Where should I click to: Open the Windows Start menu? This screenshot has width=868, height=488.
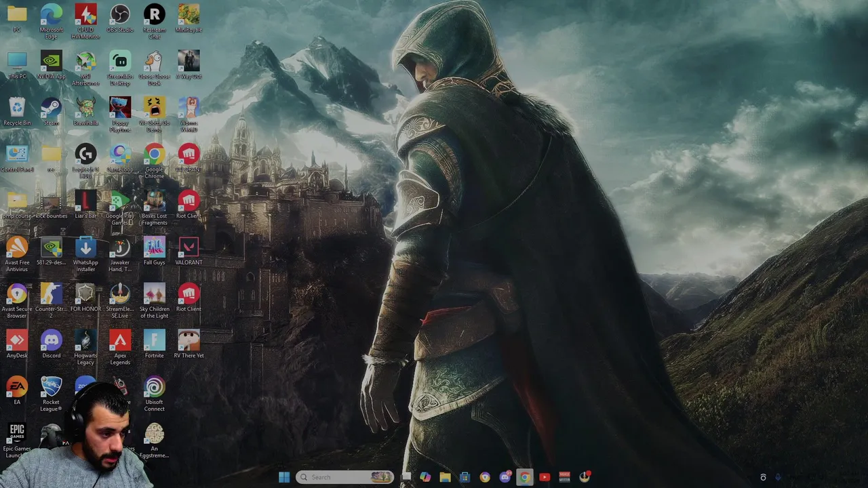click(284, 477)
